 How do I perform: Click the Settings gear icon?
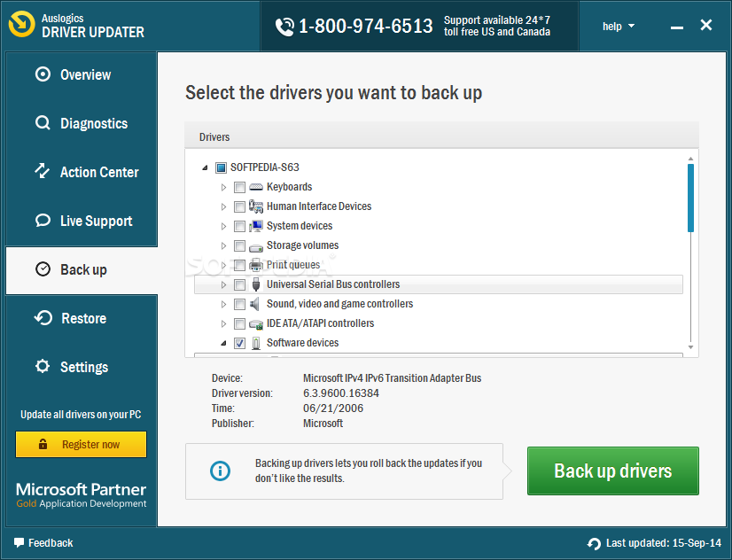tap(43, 366)
